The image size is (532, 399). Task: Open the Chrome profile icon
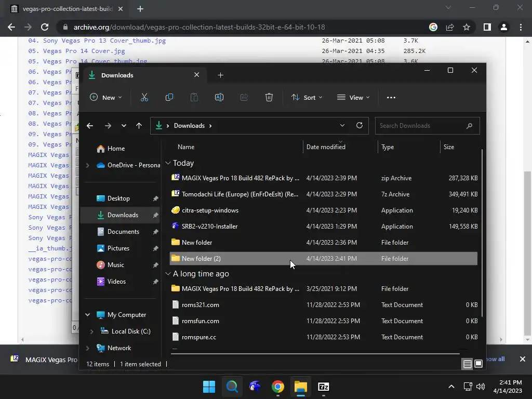click(x=504, y=27)
